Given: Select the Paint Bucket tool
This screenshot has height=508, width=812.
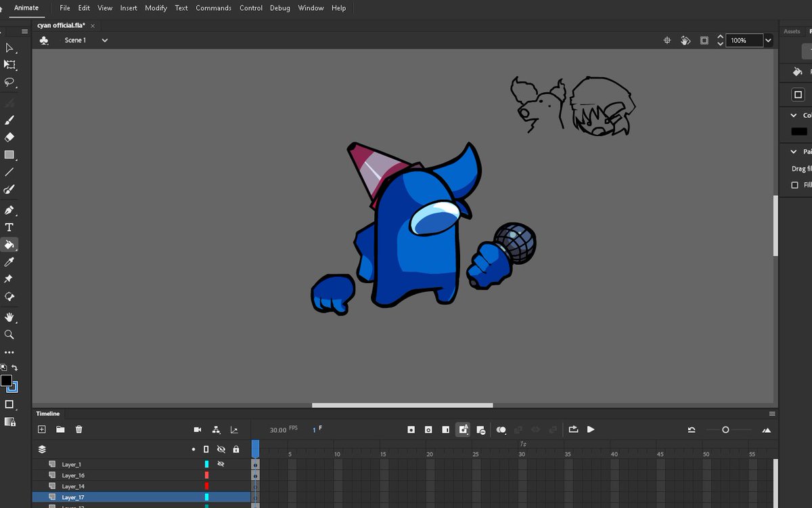Looking at the screenshot, I should point(9,245).
